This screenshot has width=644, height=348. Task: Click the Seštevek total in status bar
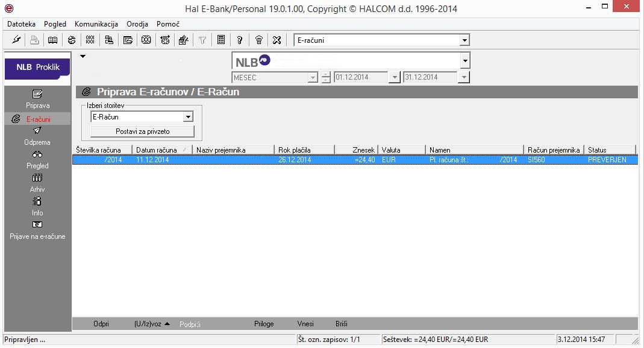point(436,340)
